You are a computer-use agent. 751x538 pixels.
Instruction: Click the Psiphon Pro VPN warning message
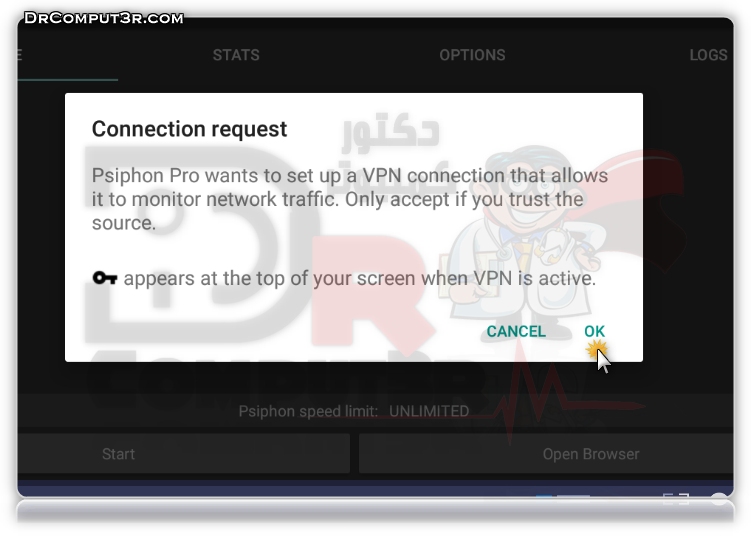coord(350,199)
